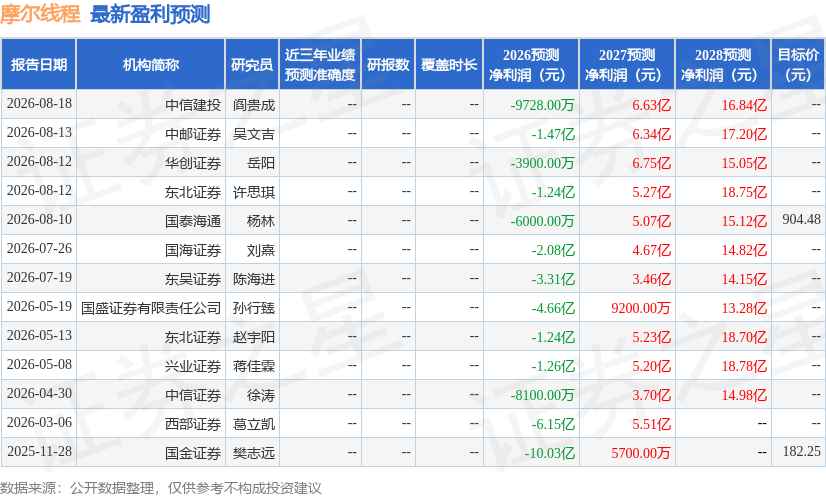Click the 摩尔线程 stock name title
Screen dimensions: 826x497
(x=40, y=14)
